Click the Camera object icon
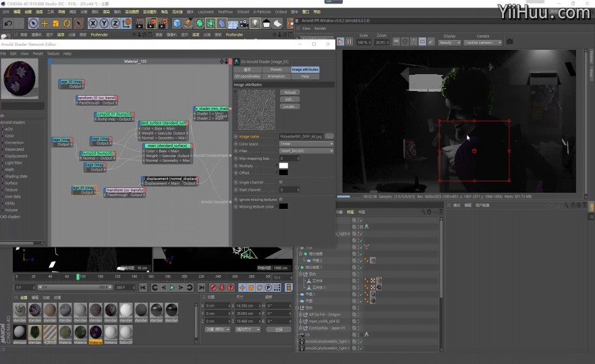The height and width of the screenshot is (364, 595). (244, 24)
